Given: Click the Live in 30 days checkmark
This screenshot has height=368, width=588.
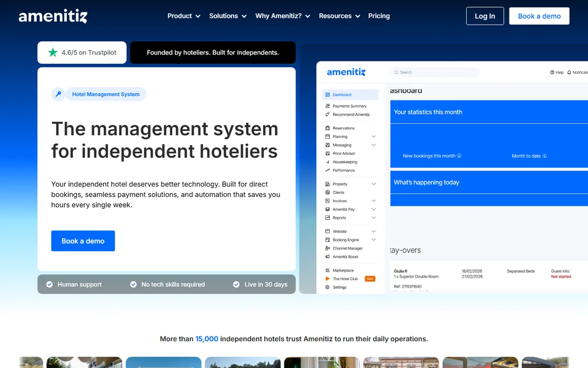Looking at the screenshot, I should click(x=236, y=285).
